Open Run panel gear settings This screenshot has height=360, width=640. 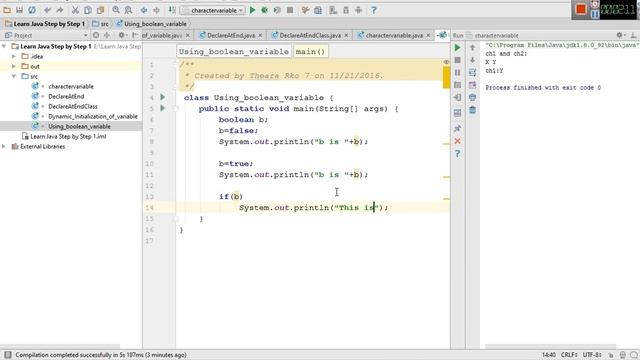coord(620,36)
